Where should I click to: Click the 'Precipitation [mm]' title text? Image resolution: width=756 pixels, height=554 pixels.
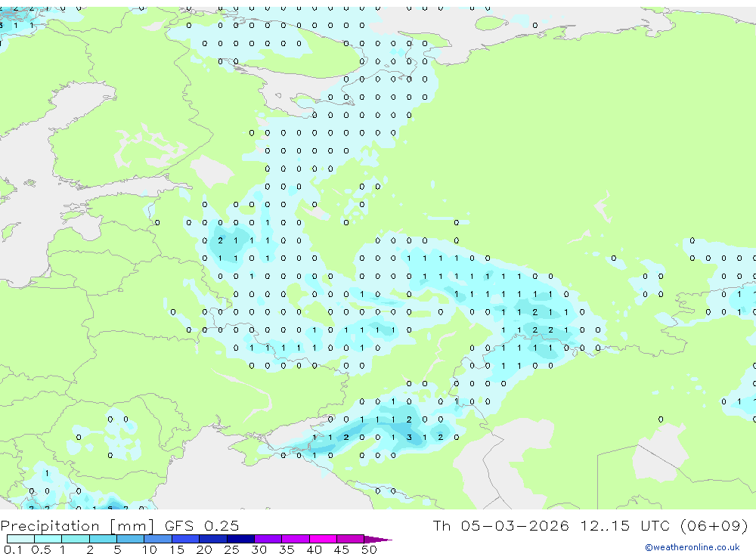[x=77, y=525]
